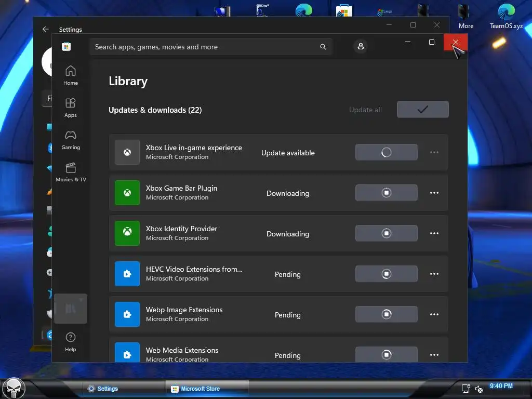The width and height of the screenshot is (532, 399).
Task: Open more options for HEVC Video Extensions
Action: (434, 274)
